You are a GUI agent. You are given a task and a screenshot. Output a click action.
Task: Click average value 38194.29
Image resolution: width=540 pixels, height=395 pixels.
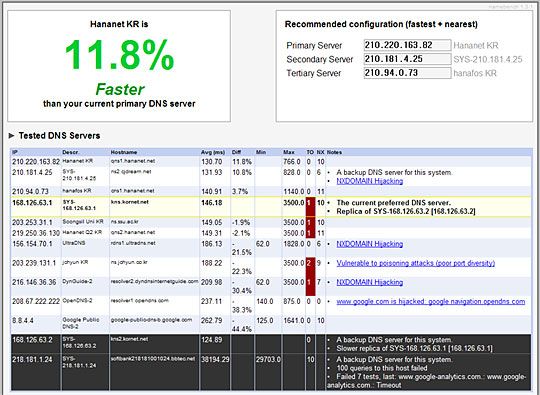coord(215,360)
